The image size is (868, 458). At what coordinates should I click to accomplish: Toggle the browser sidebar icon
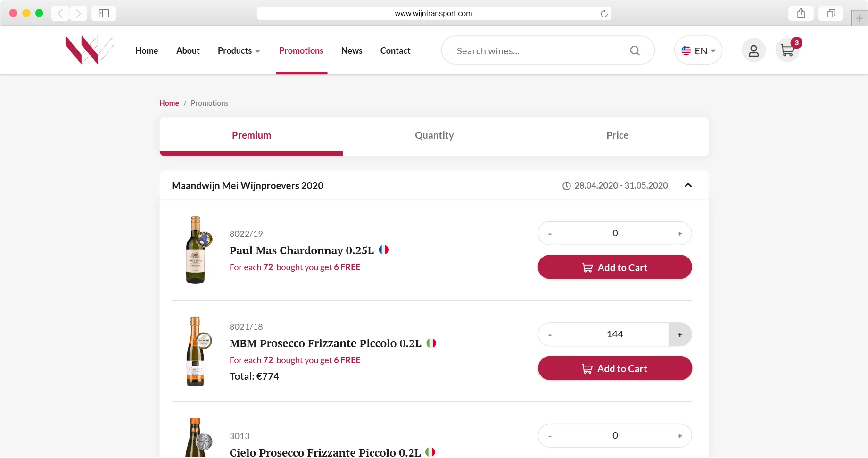click(104, 13)
